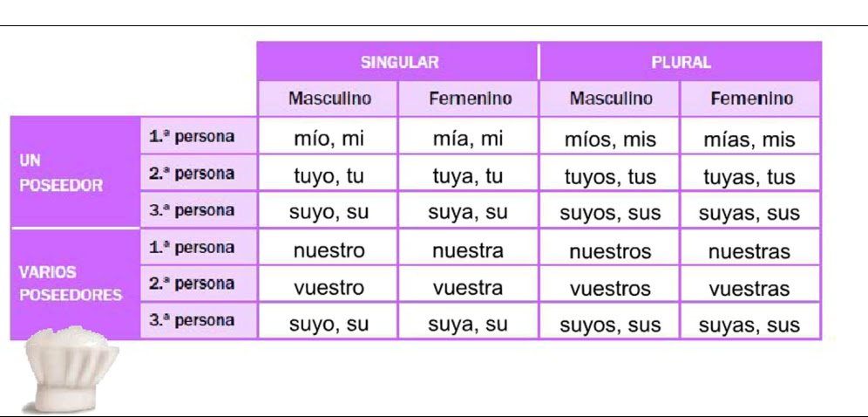The height and width of the screenshot is (417, 868).
Task: Click "3.ª persona" label under VARIOS POSEEDORES
Action: (x=199, y=320)
